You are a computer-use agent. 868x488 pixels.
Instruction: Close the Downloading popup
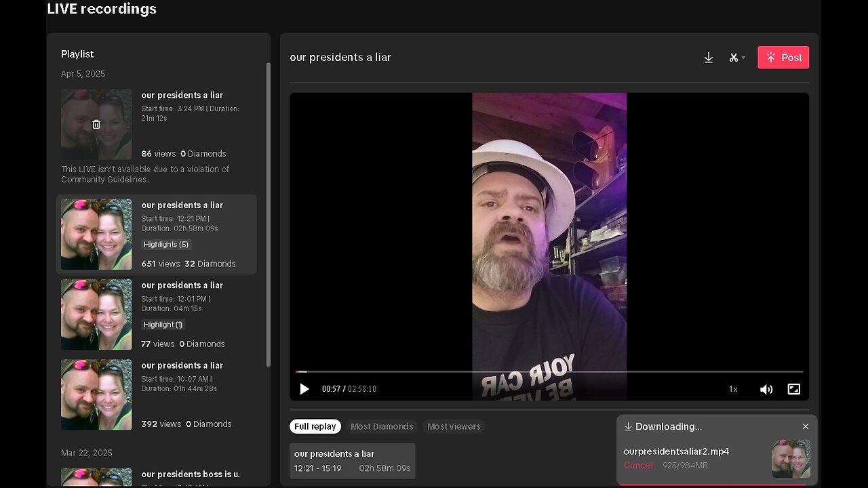(x=806, y=426)
